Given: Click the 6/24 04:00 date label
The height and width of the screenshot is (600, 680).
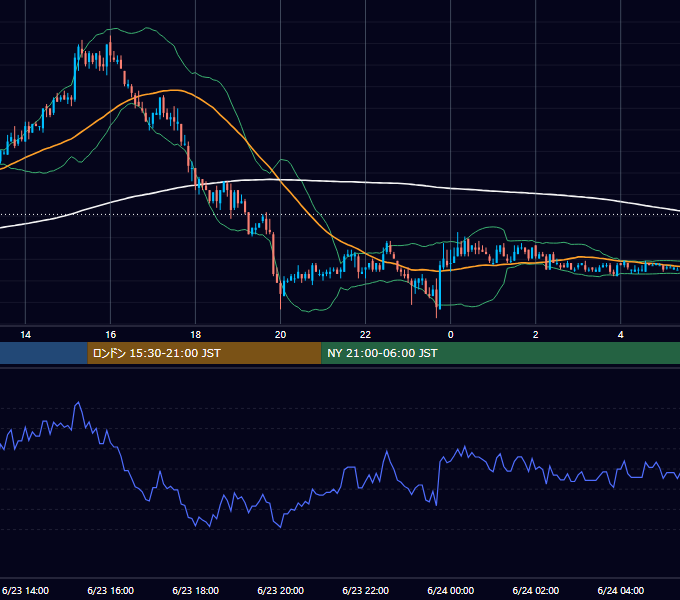Looking at the screenshot, I should pyautogui.click(x=621, y=590).
